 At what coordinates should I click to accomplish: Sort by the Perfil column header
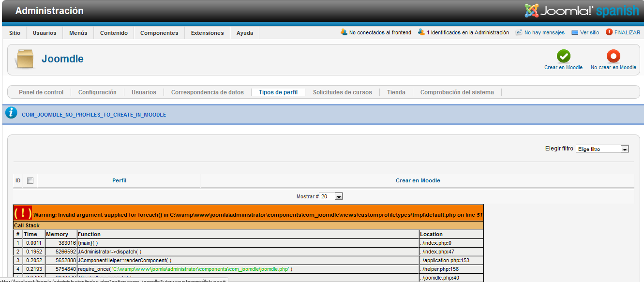pos(119,180)
